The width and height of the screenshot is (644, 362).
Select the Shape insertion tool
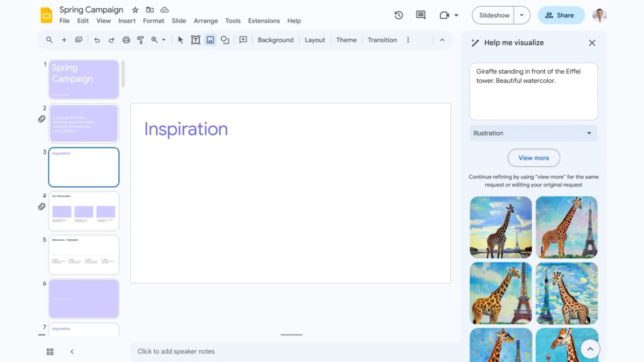225,39
